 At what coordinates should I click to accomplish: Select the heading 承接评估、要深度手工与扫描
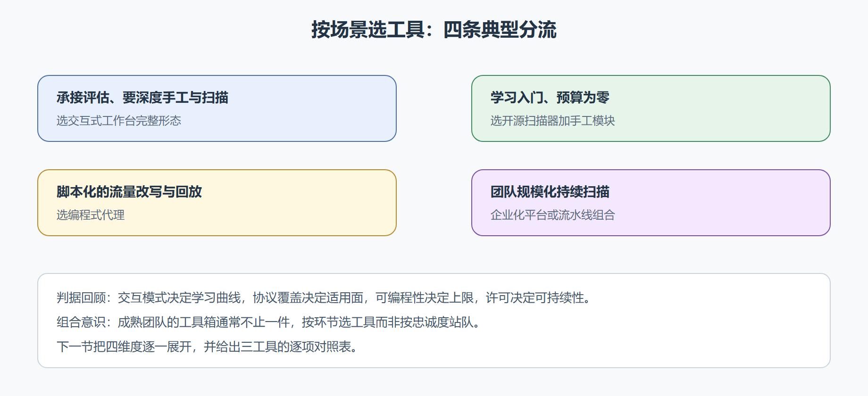[142, 98]
